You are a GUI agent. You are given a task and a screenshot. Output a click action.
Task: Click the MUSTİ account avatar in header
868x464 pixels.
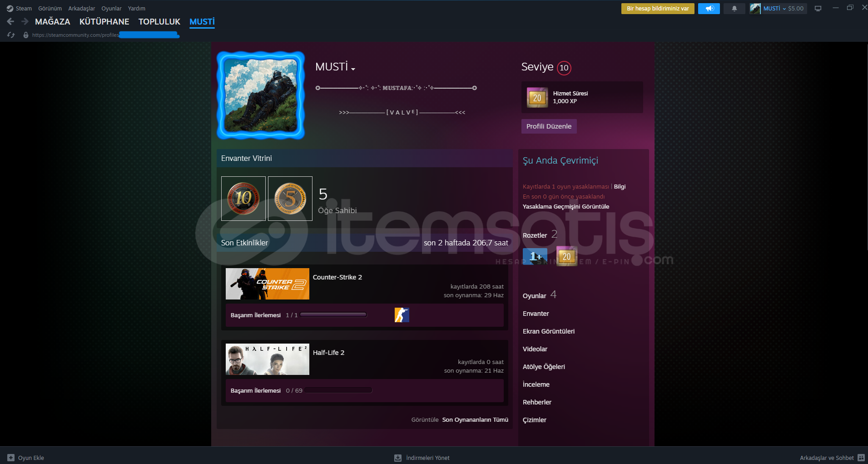point(755,9)
